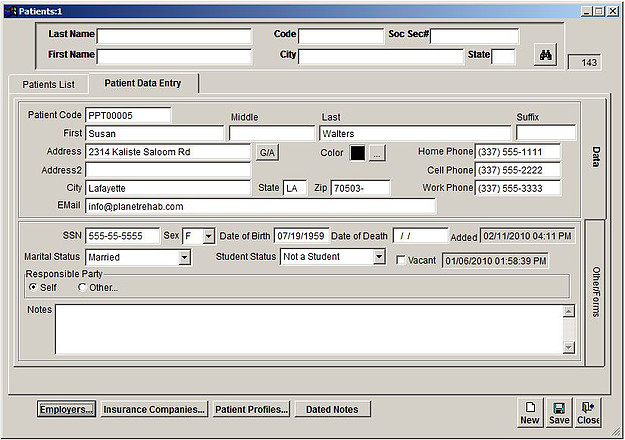Select the Self responsible party option
The width and height of the screenshot is (625, 440).
33,288
